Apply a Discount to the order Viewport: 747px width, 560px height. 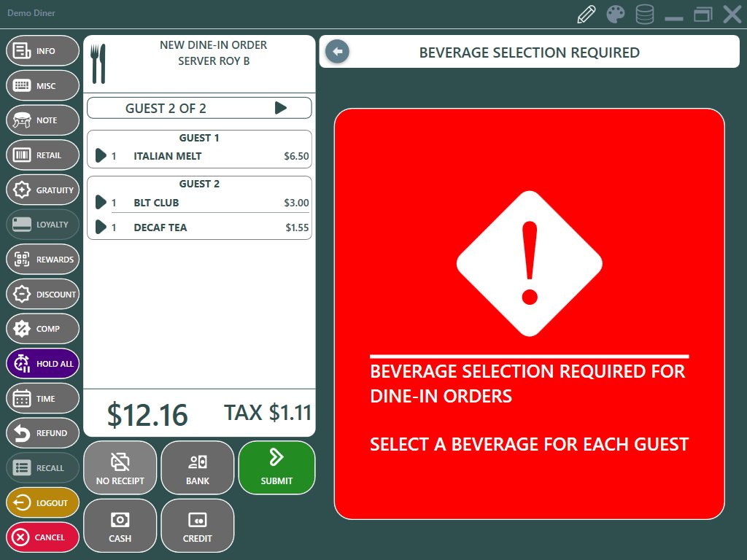point(42,295)
